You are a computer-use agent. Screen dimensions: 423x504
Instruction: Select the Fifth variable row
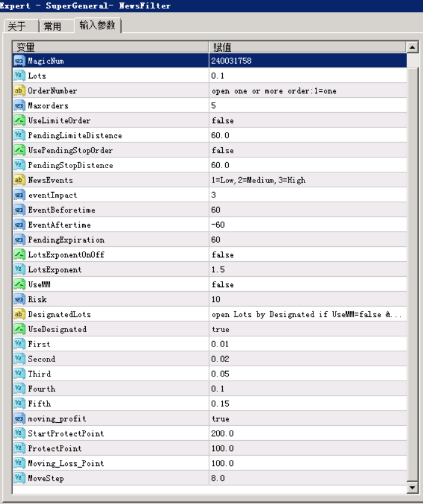[x=210, y=403]
